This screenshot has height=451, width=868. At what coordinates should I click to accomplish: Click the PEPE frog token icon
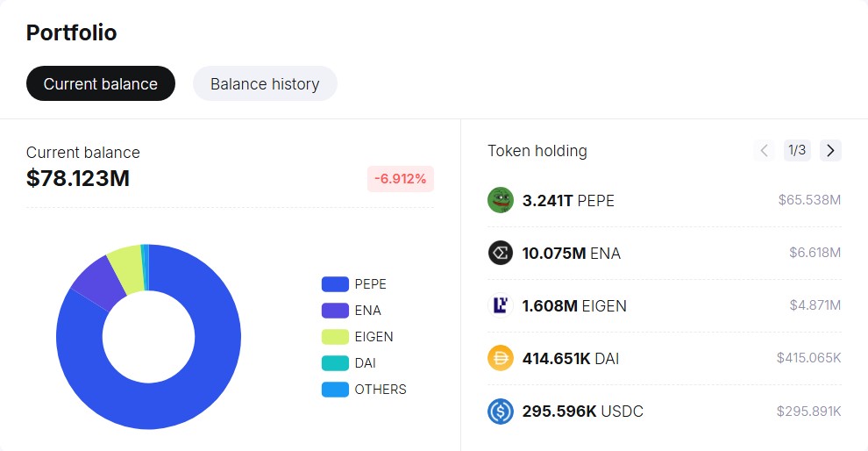500,200
